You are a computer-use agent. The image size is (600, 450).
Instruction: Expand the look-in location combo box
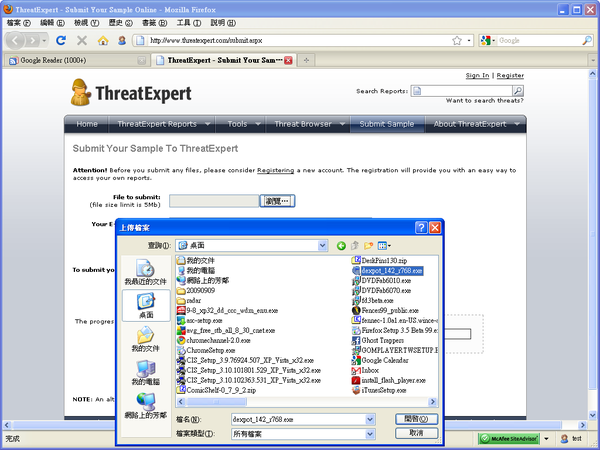coord(323,246)
